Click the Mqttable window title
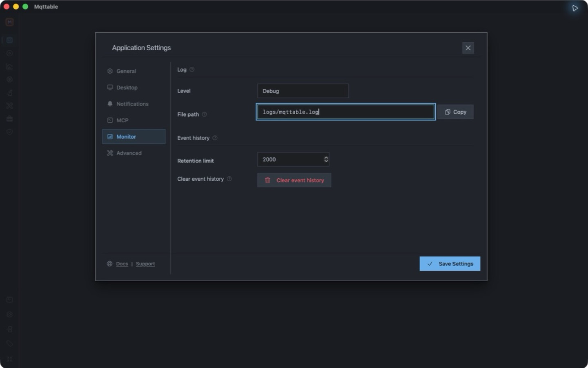The height and width of the screenshot is (368, 588). [46, 7]
